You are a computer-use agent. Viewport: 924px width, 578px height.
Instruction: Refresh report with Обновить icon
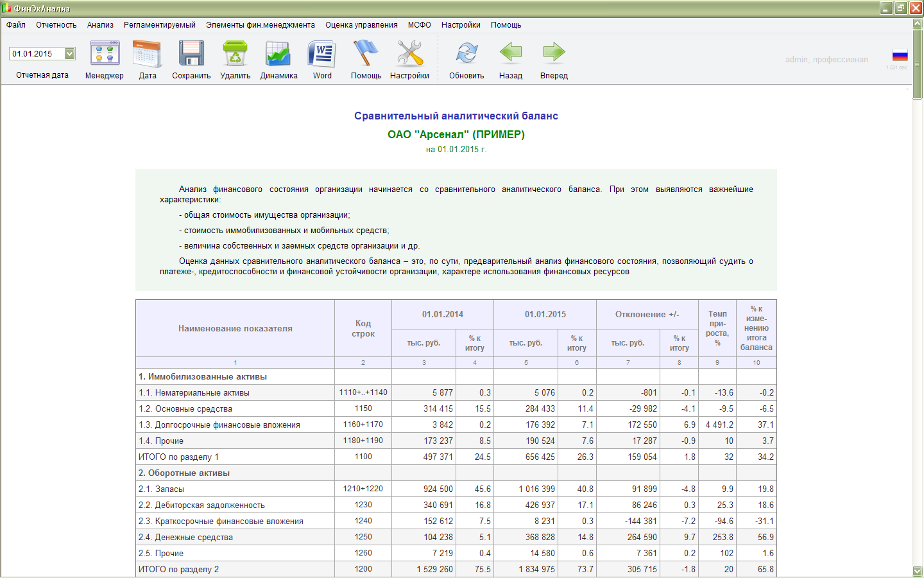pos(466,54)
